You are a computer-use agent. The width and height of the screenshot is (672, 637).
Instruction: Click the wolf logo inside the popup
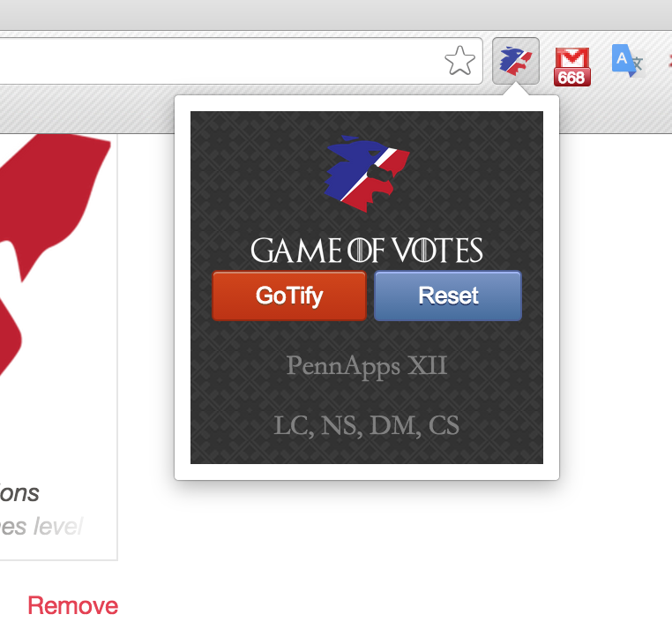[x=367, y=174]
